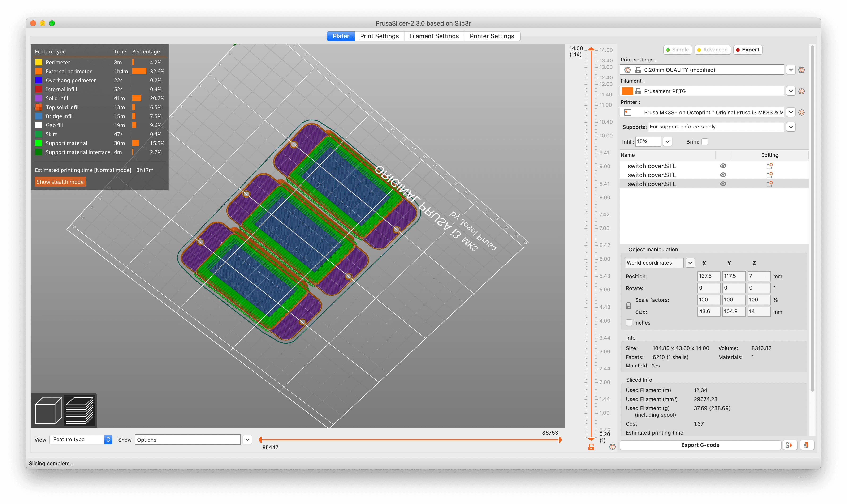Image resolution: width=847 pixels, height=504 pixels.
Task: Click the orange Prusament PETG filament color swatch
Action: tap(627, 91)
